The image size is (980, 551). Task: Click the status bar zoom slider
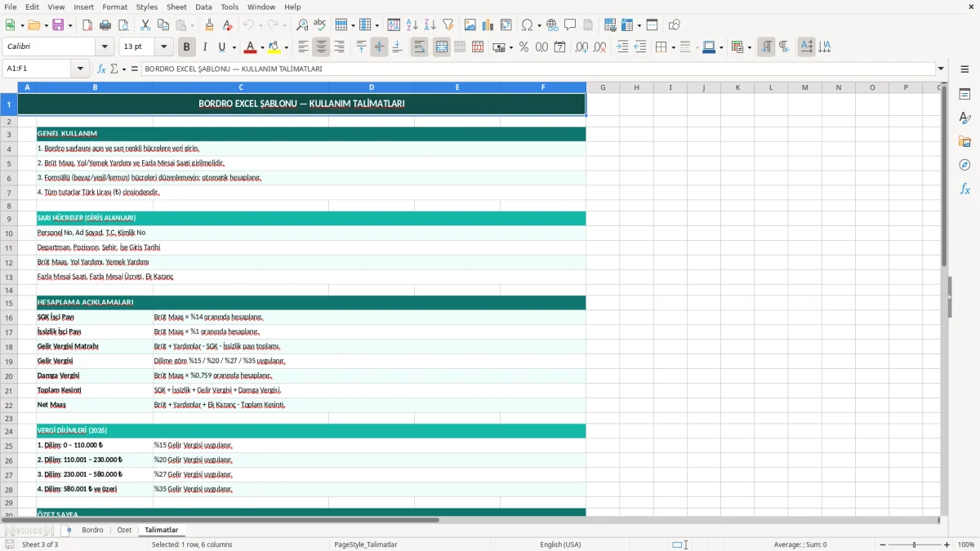(x=914, y=544)
